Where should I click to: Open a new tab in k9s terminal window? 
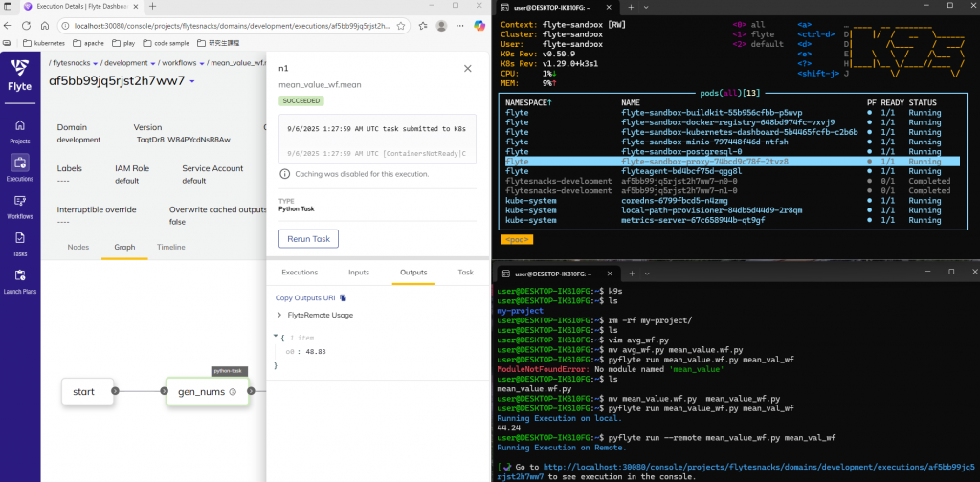point(632,7)
